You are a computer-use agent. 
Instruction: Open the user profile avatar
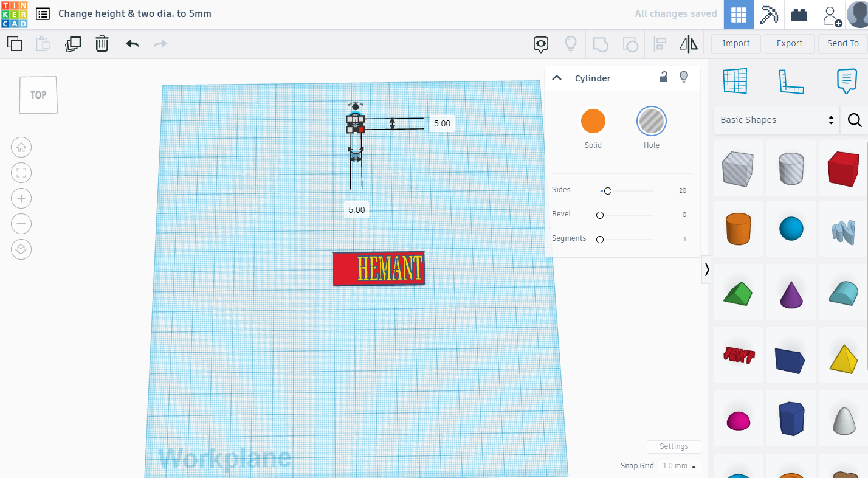(857, 15)
